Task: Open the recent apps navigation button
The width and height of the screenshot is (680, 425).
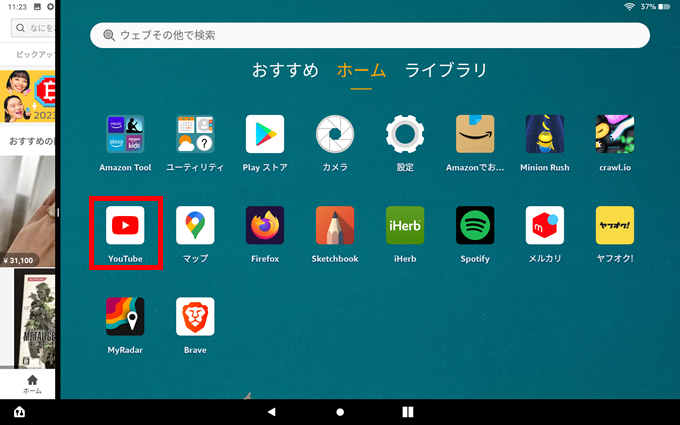Action: point(408,412)
